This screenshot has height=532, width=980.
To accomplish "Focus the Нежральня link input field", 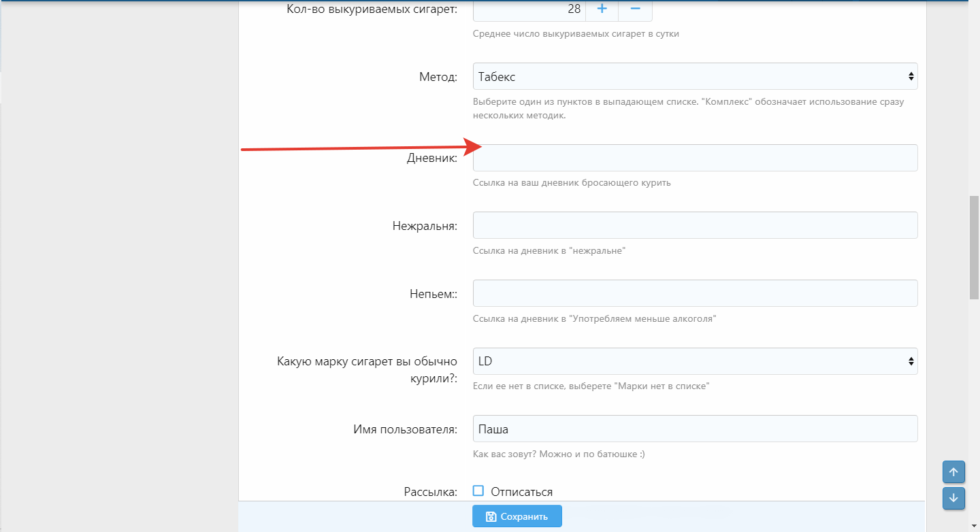I will coord(695,225).
